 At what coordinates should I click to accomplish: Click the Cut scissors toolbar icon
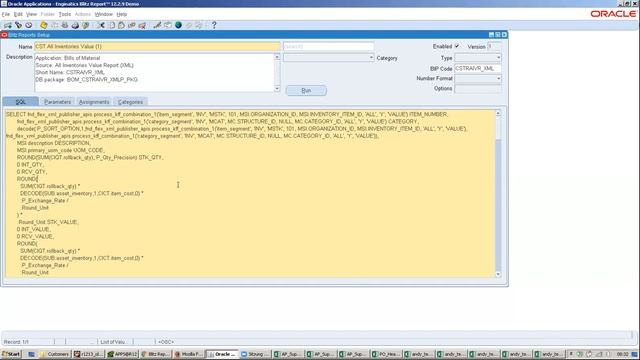pyautogui.click(x=101, y=25)
